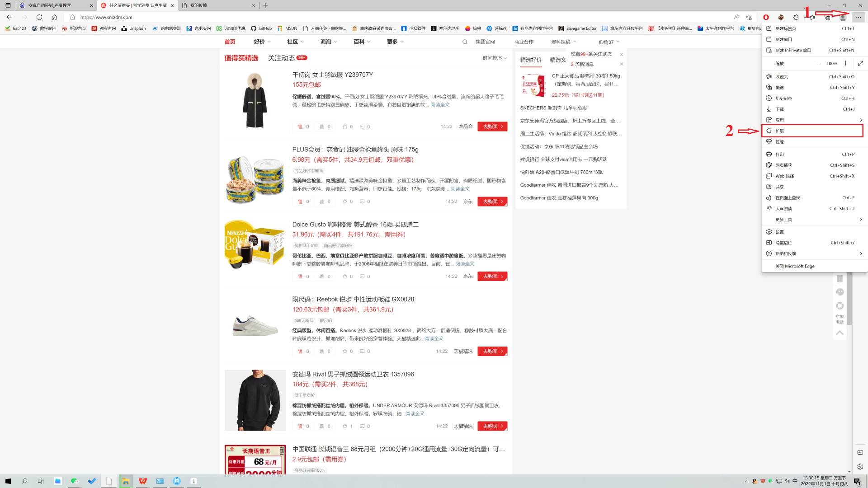868x488 pixels.
Task: Click the puzzle-piece extensions toolbar icon
Action: (796, 17)
